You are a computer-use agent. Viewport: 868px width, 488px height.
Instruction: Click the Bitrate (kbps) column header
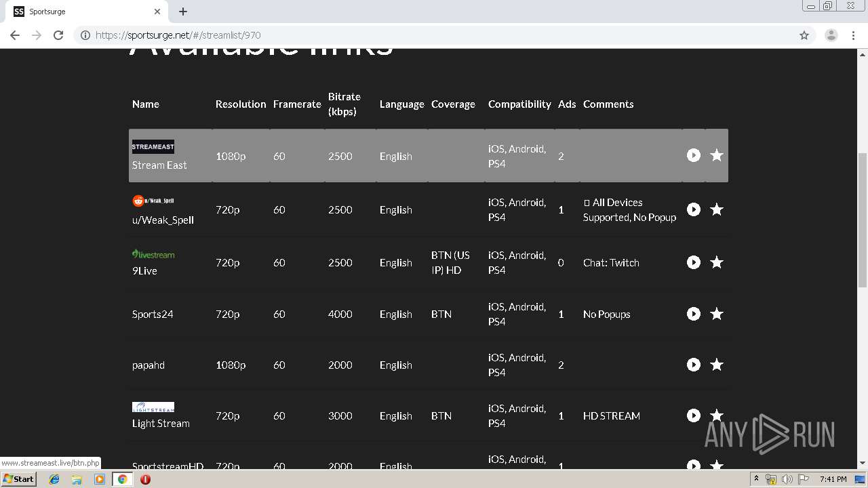344,104
